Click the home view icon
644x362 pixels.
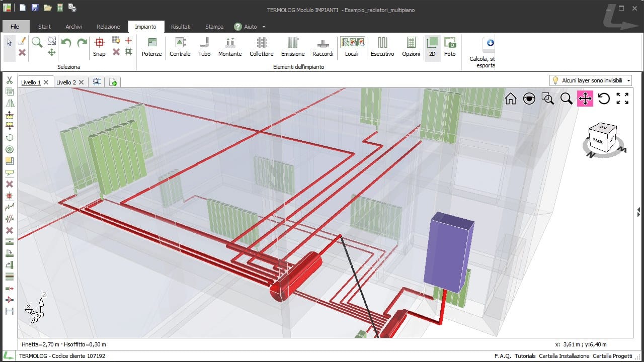pos(510,99)
